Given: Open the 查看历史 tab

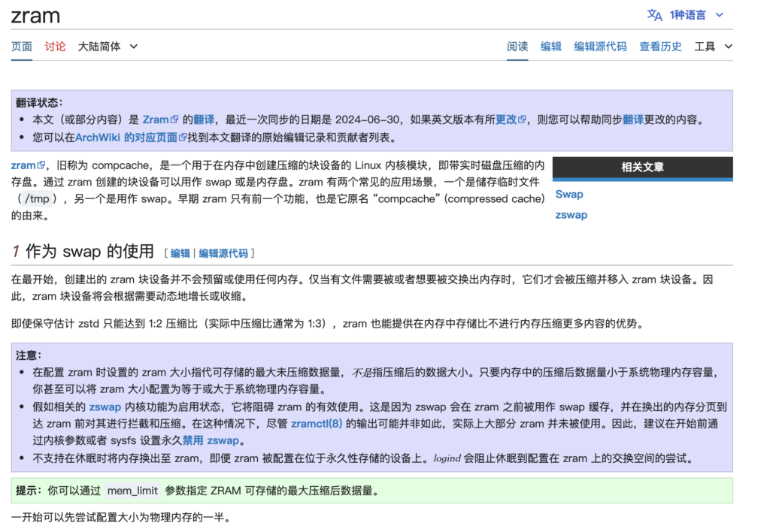Looking at the screenshot, I should tap(660, 47).
